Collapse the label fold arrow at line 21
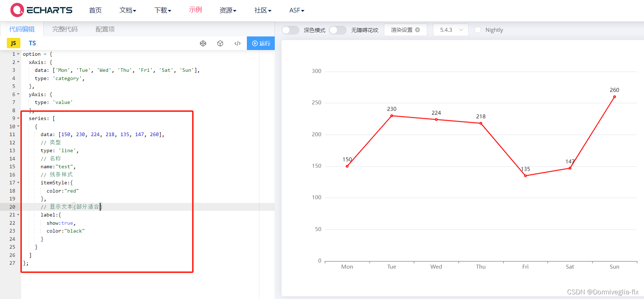This screenshot has width=644, height=299. click(18, 215)
